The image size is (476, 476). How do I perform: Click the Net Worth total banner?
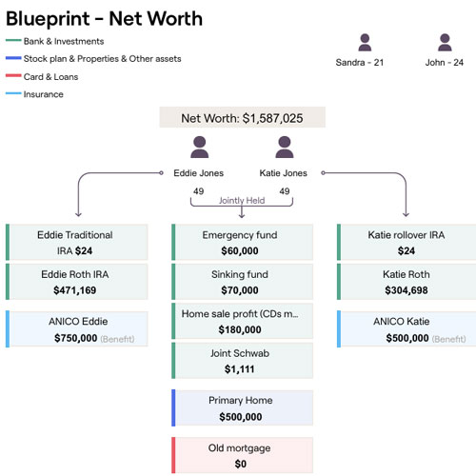click(242, 117)
